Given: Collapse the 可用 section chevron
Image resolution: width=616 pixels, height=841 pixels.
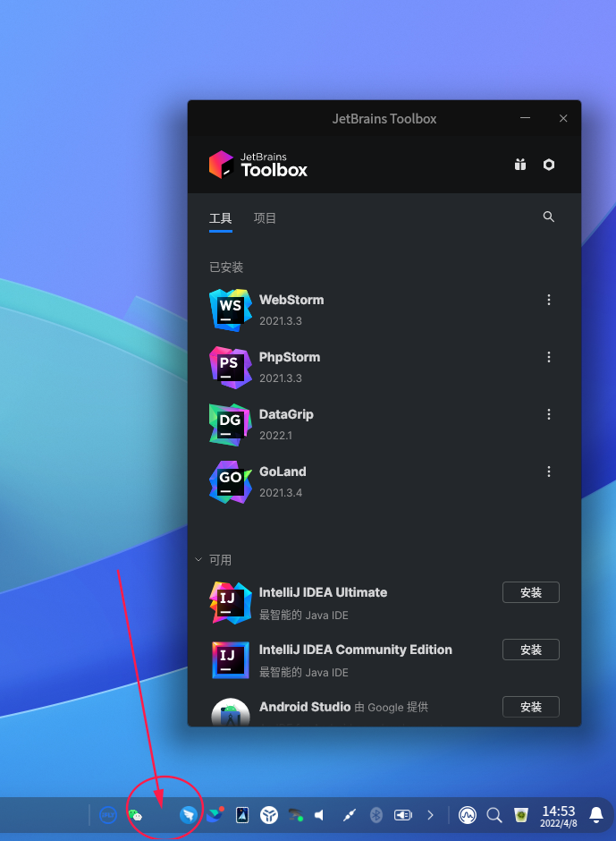Looking at the screenshot, I should tap(198, 559).
